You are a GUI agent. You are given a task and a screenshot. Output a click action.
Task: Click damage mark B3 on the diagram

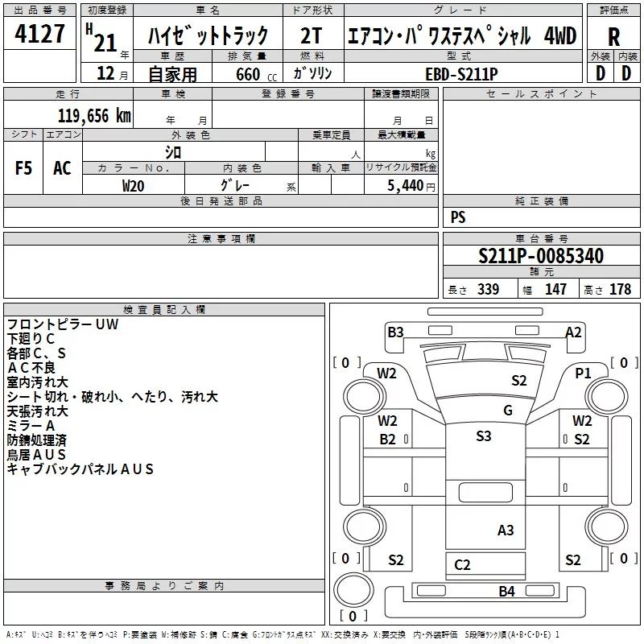click(395, 332)
